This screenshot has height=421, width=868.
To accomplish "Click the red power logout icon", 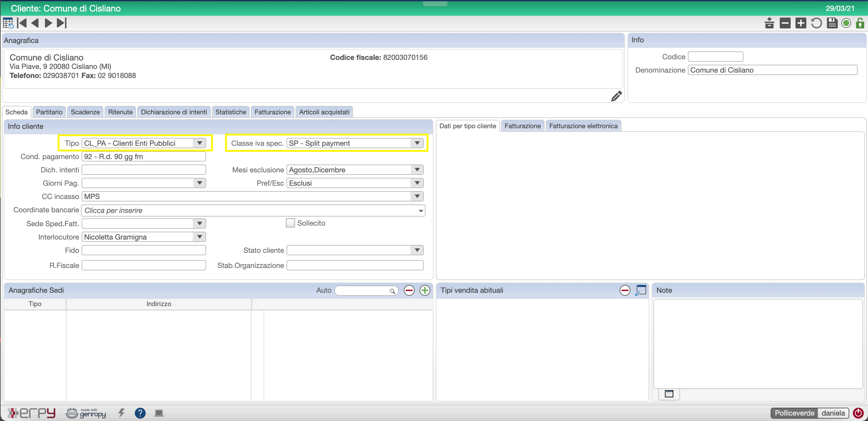I will [858, 413].
